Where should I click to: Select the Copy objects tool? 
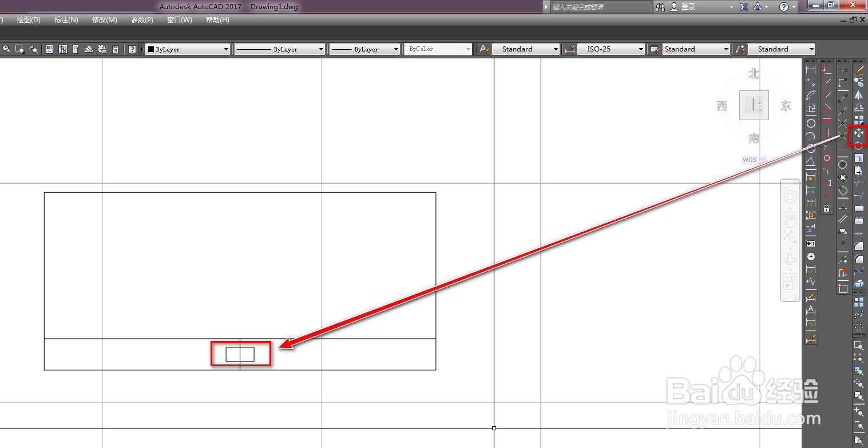point(859,82)
